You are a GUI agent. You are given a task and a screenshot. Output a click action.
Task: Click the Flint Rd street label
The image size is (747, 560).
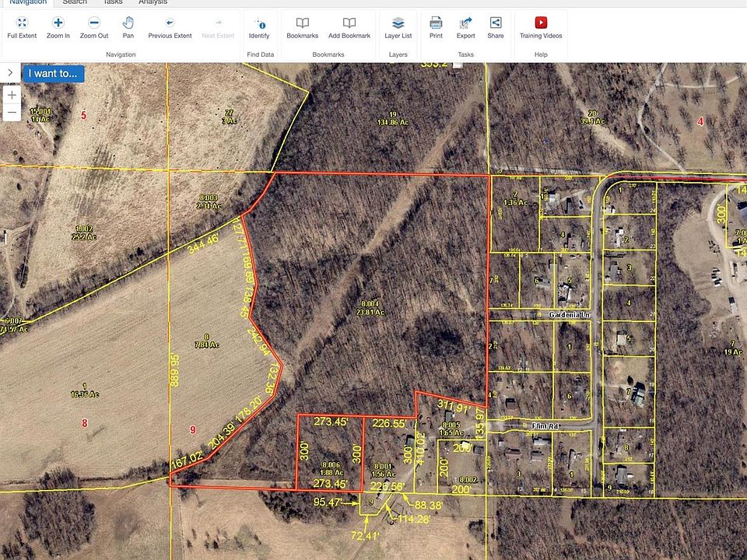coord(545,426)
